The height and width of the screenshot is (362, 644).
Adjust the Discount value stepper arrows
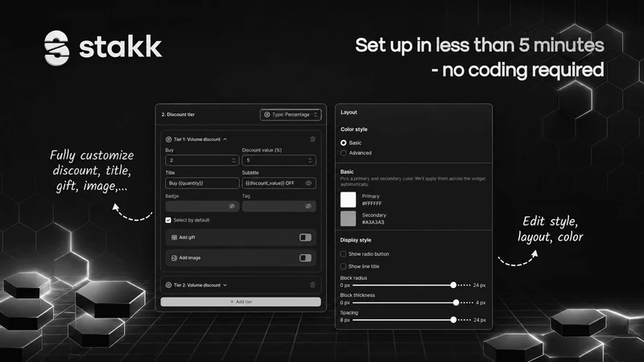pyautogui.click(x=310, y=160)
